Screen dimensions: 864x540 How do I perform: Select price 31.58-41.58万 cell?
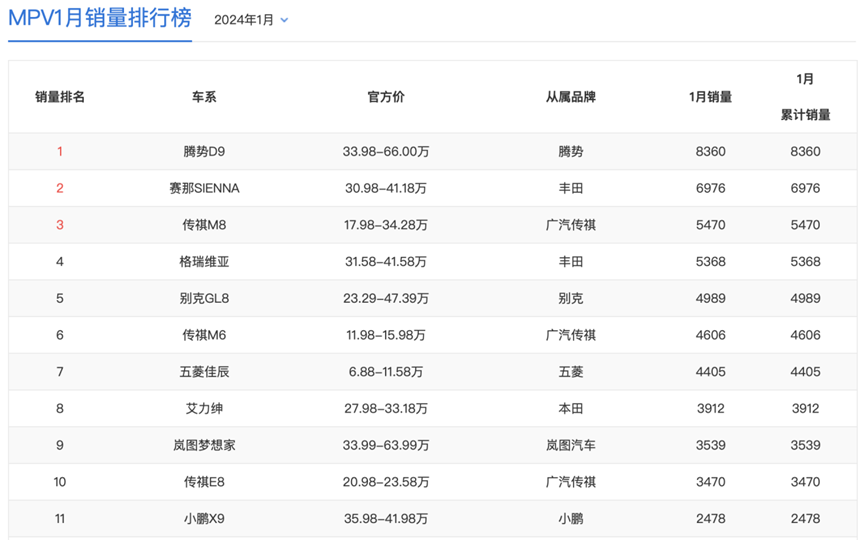coord(386,262)
